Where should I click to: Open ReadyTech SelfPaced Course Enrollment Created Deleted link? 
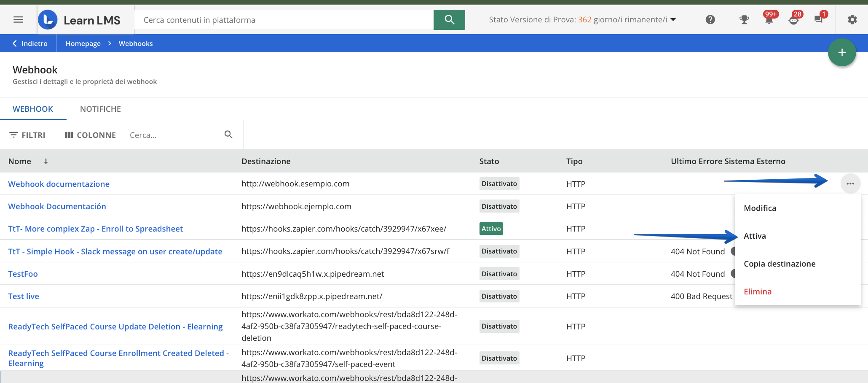(118, 358)
